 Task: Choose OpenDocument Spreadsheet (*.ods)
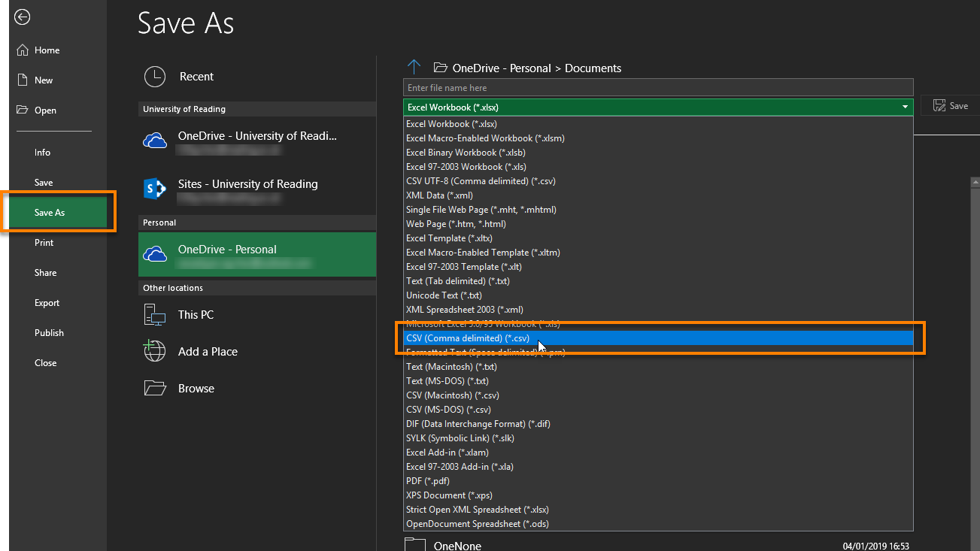(658, 524)
